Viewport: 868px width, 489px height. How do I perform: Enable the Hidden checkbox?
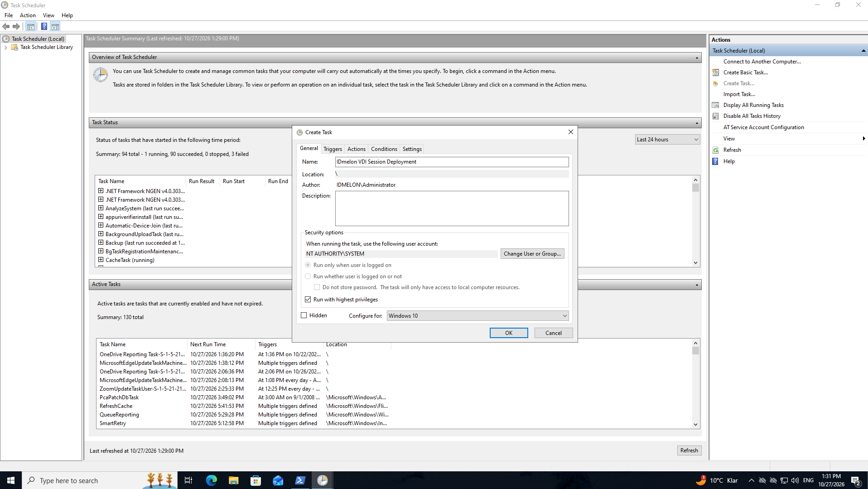point(304,315)
